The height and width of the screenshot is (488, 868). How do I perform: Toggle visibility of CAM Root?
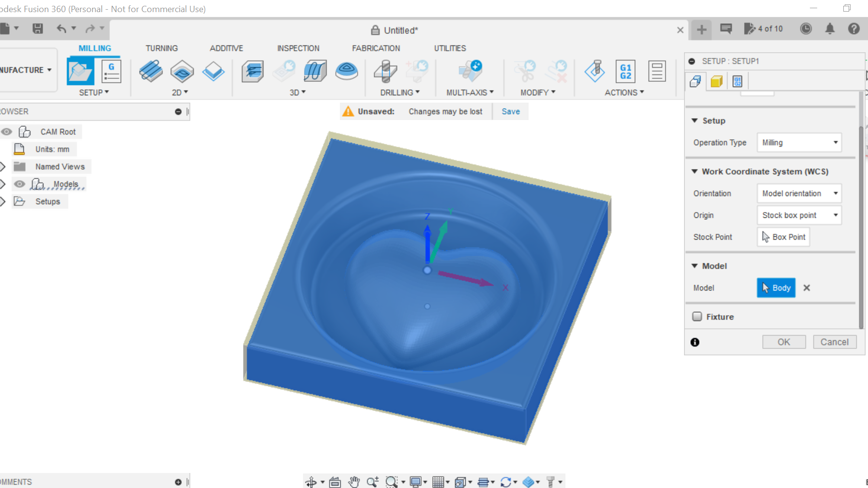[6, 131]
